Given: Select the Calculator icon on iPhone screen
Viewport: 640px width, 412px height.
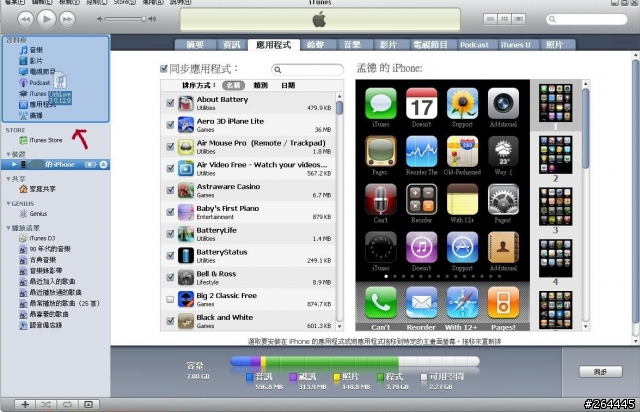Looking at the screenshot, I should pos(421,199).
